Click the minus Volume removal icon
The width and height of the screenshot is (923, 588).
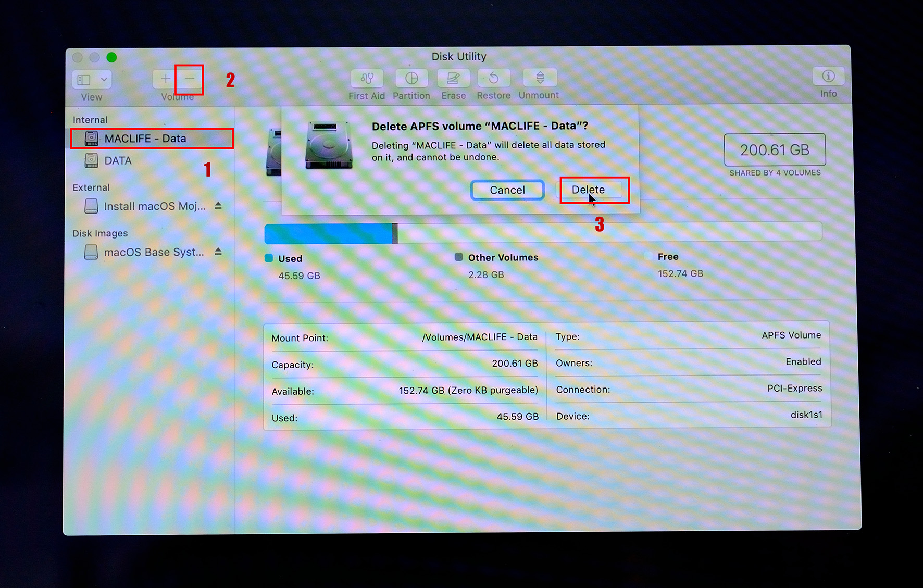click(x=189, y=79)
